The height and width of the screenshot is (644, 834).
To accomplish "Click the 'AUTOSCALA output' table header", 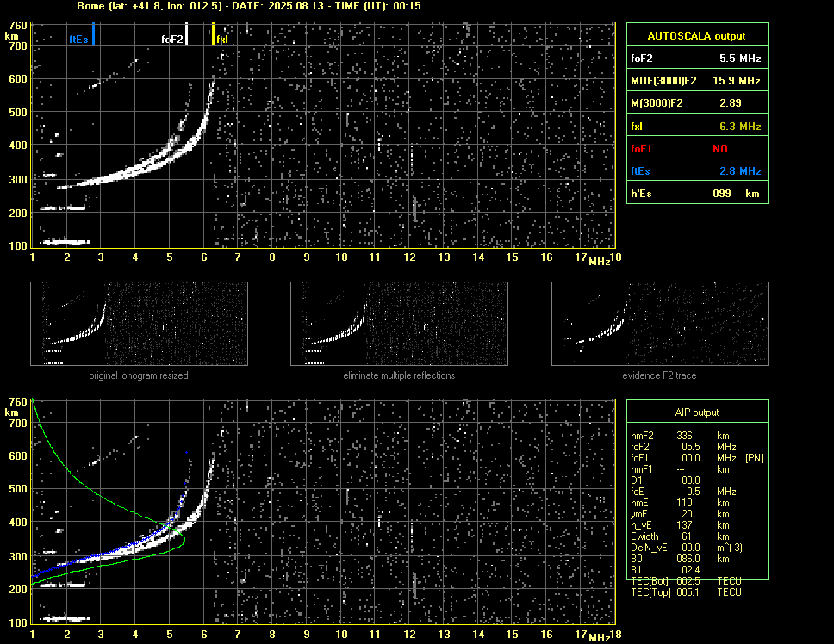I will tap(697, 36).
